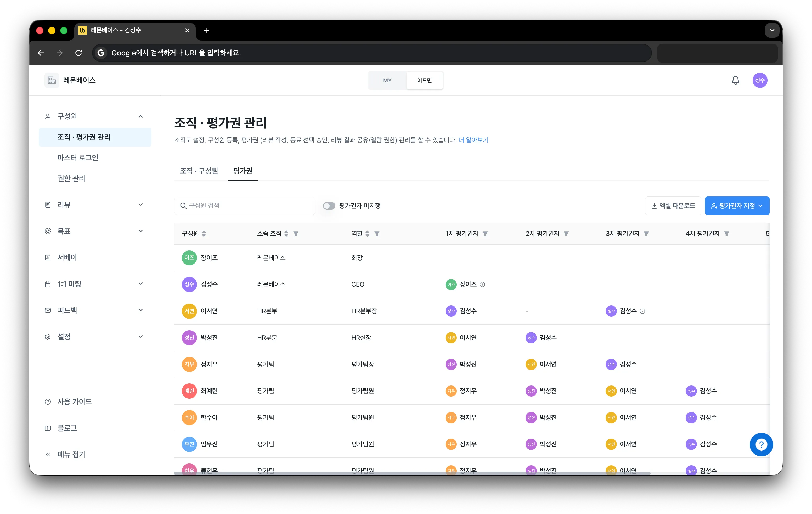The image size is (812, 514).
Task: Reload the page with browser refresh
Action: pyautogui.click(x=78, y=53)
